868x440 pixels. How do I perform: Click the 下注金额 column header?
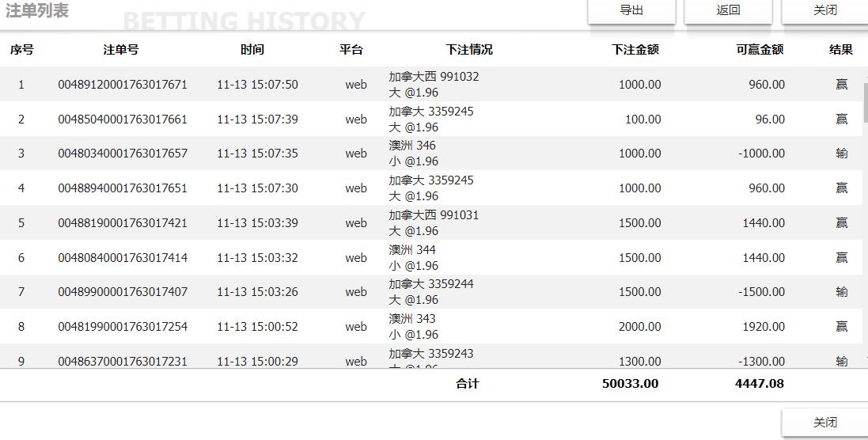click(635, 49)
